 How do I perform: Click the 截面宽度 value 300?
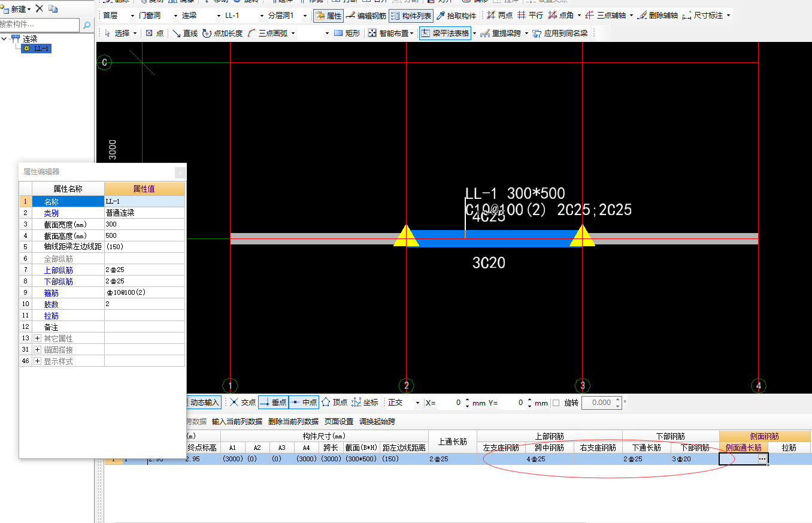pyautogui.click(x=144, y=224)
